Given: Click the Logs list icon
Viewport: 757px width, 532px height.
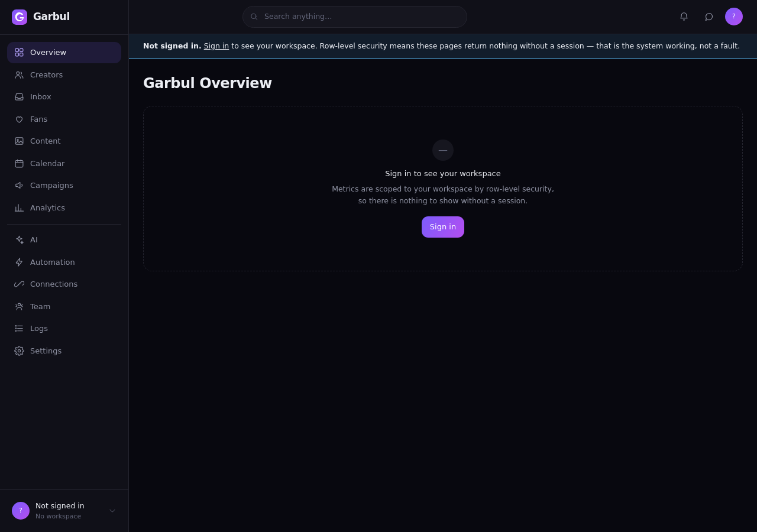Looking at the screenshot, I should point(19,329).
